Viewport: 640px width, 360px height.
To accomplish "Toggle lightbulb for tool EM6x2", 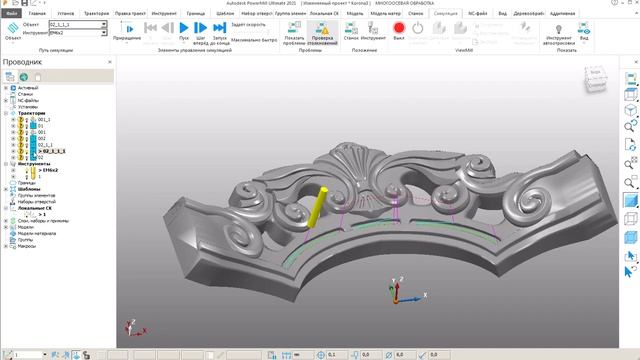I will 27,170.
